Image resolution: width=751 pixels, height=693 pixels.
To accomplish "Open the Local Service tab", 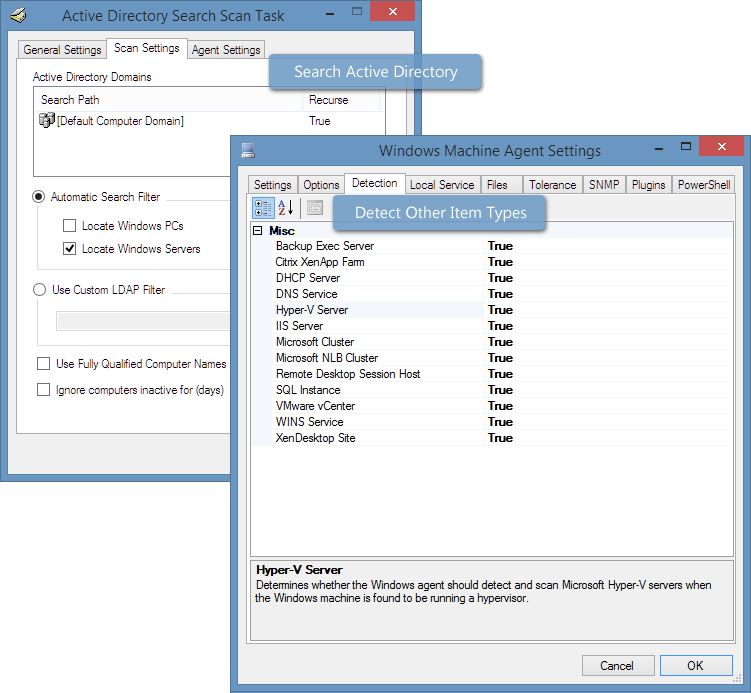I will (442, 185).
